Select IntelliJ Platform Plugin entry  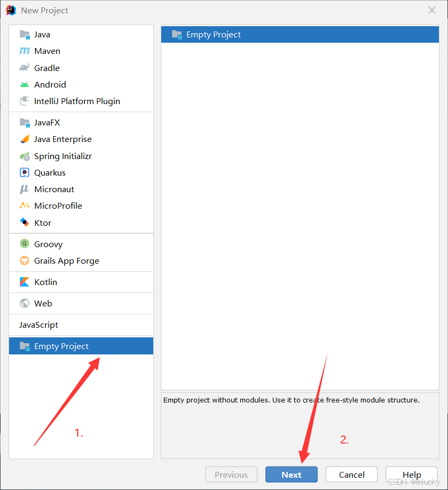click(x=77, y=101)
